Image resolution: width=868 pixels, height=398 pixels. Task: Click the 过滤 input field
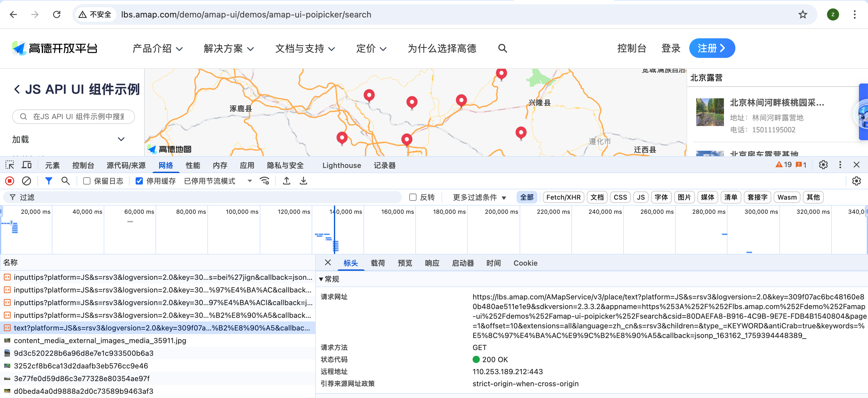pos(202,197)
